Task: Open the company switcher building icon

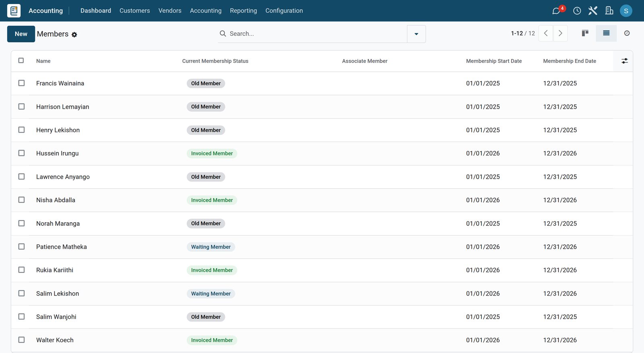Action: (x=609, y=11)
